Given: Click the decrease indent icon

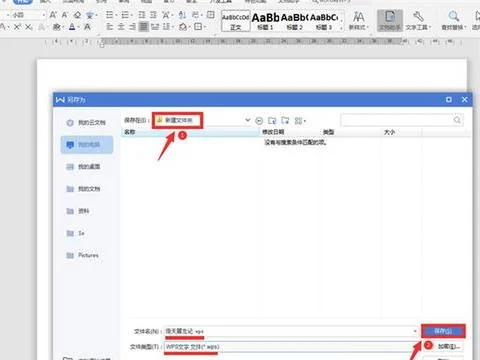Looking at the screenshot, I should click(142, 15).
